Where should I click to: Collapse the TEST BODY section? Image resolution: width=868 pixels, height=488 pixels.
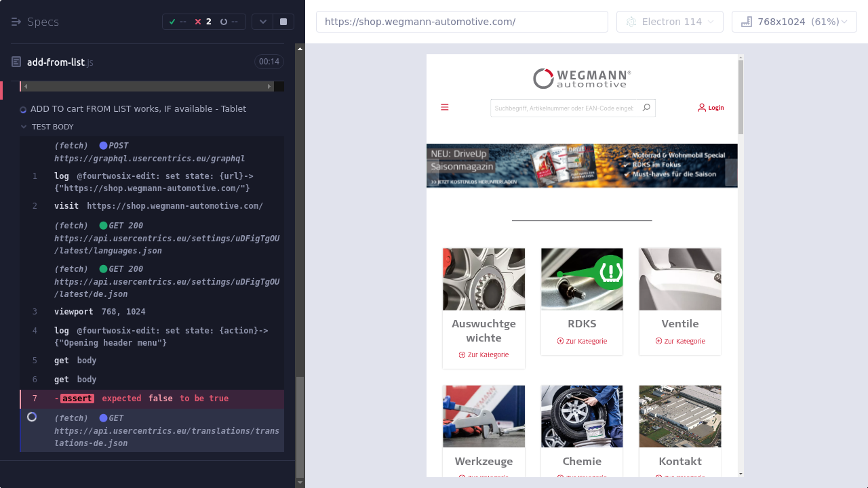tap(24, 127)
